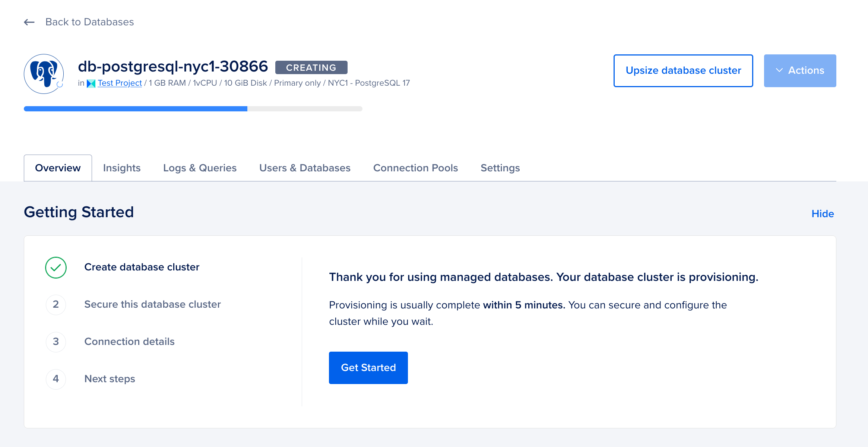Select step 2 circle icon
Screen dimensions: 868x447
(56, 305)
